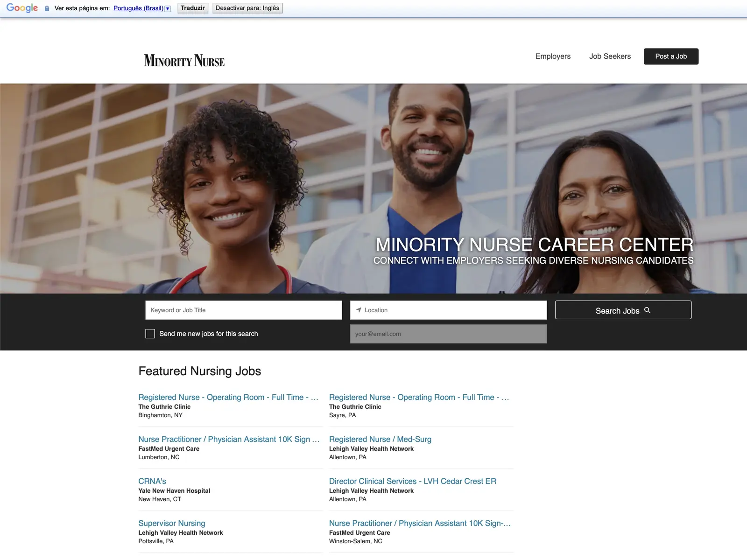Open the Registered Nurse / Med-Surg job

click(380, 439)
